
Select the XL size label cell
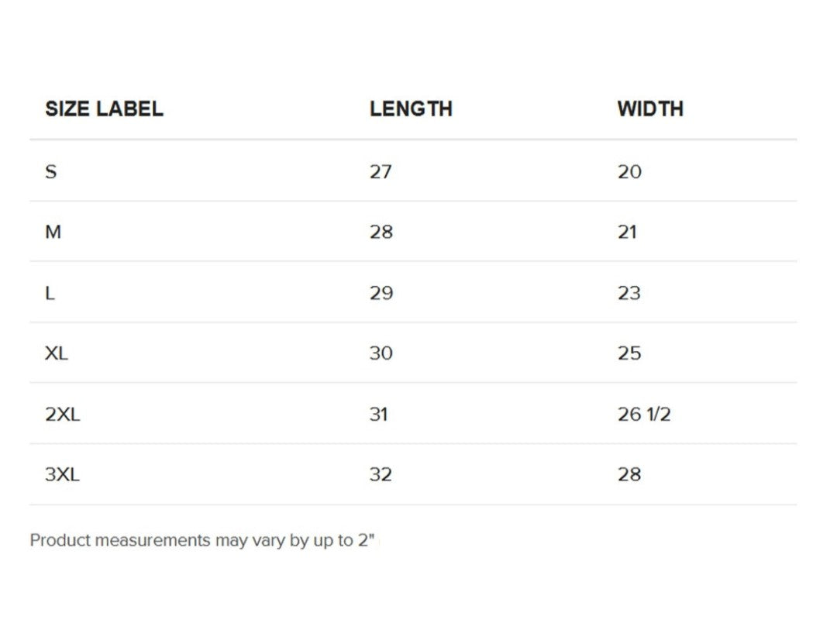click(x=57, y=353)
